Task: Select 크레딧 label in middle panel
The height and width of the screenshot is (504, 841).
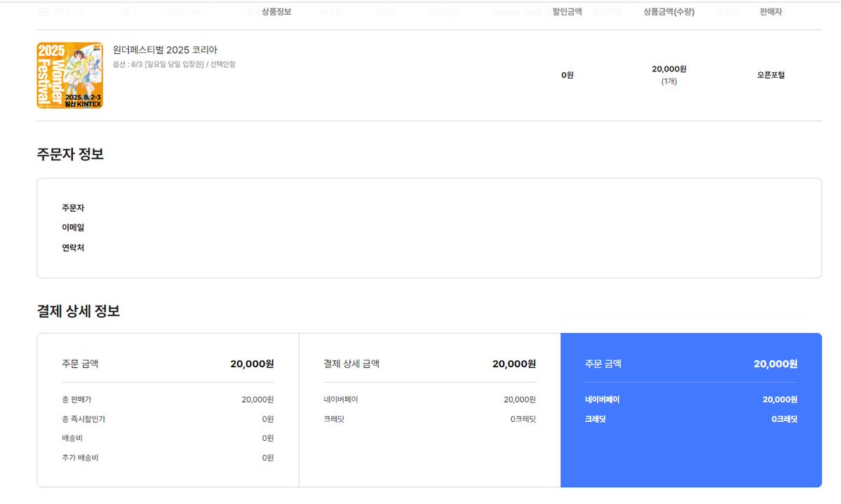Action: tap(334, 419)
